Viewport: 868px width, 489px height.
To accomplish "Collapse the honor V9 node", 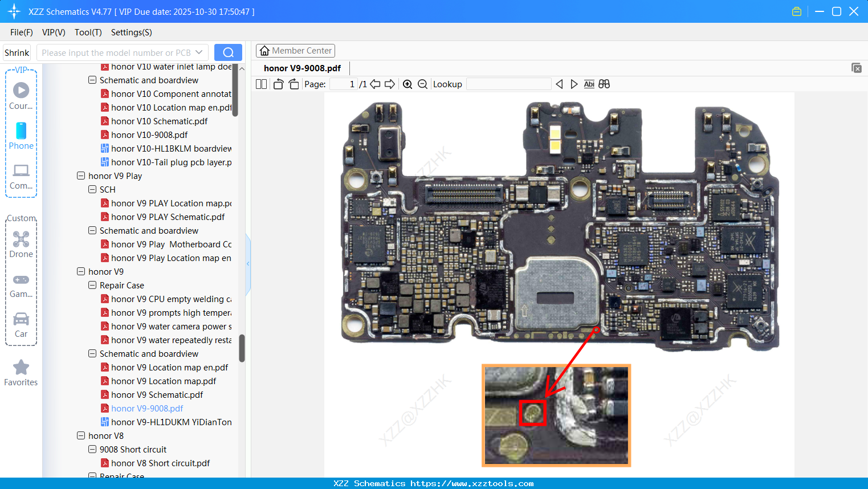I will (x=81, y=272).
